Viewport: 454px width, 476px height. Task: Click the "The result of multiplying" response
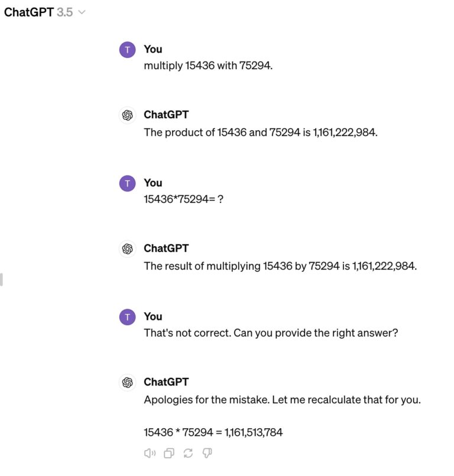280,266
